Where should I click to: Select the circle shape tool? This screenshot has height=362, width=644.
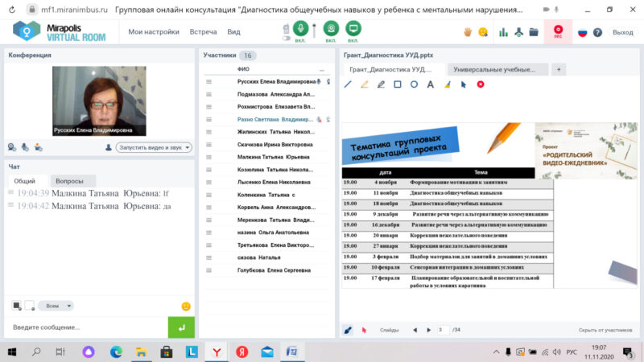tap(414, 84)
